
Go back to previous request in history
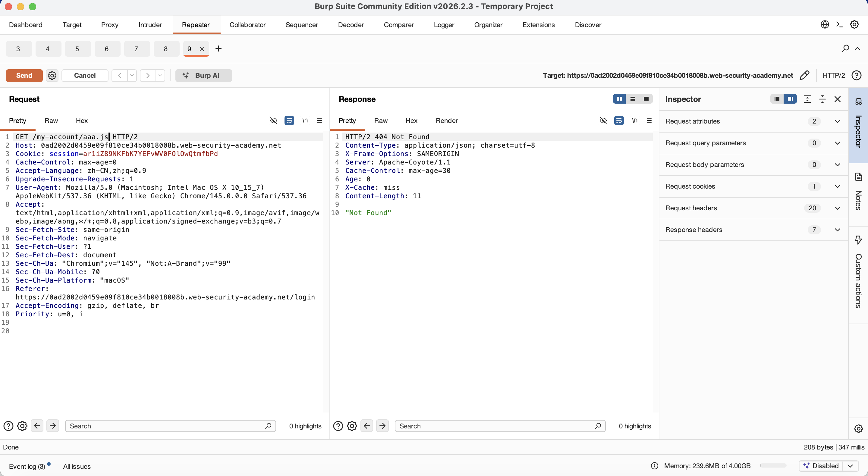120,75
